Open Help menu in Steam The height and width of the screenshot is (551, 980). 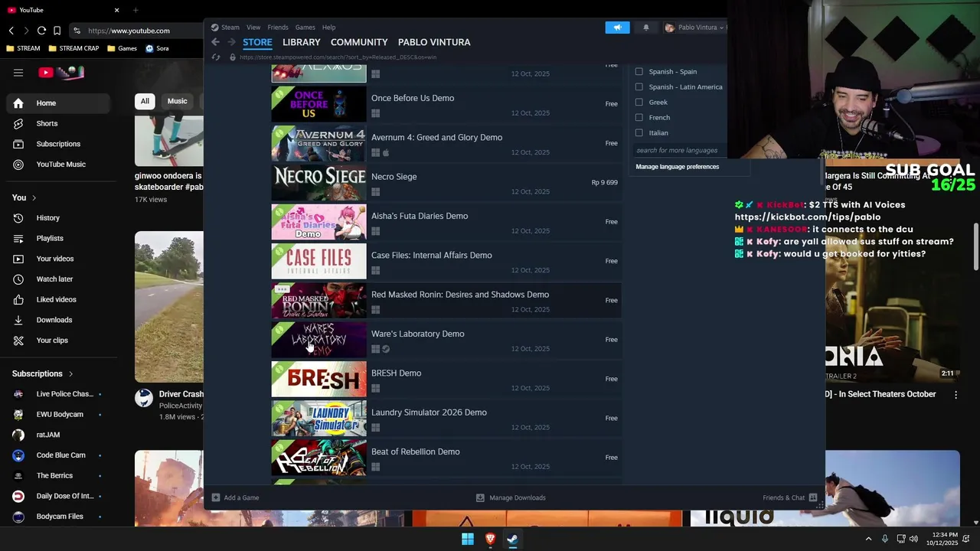click(328, 28)
